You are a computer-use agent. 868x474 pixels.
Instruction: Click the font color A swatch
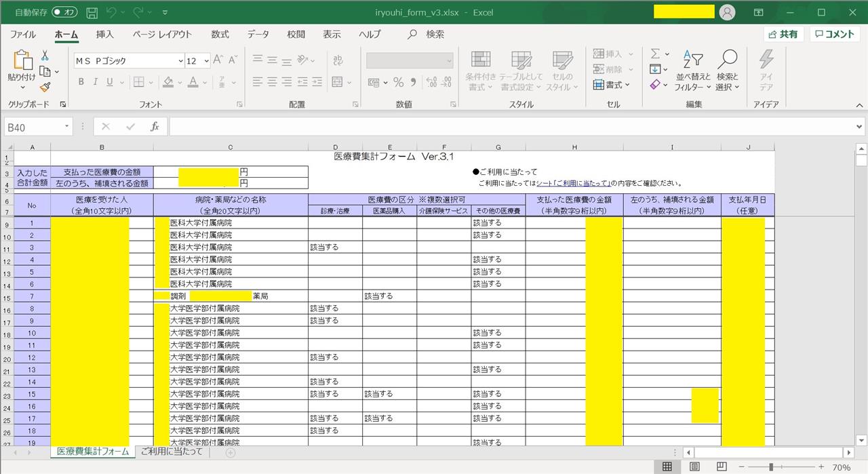point(193,82)
